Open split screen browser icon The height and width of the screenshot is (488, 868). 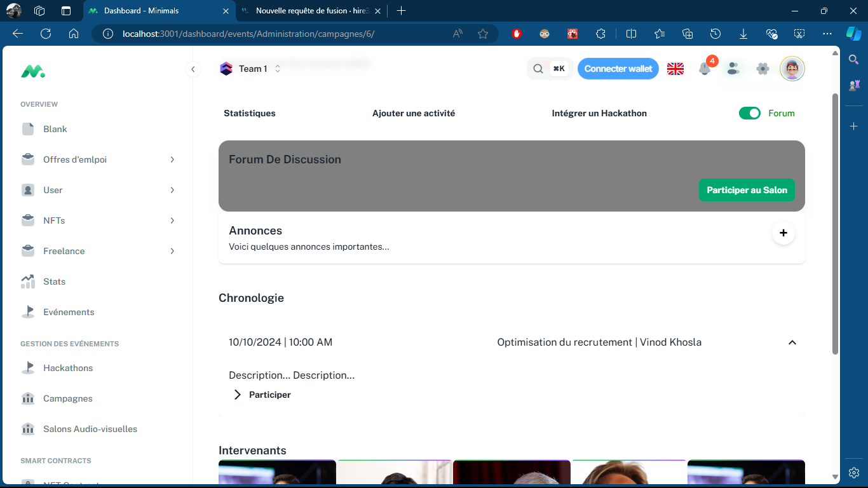click(x=631, y=34)
